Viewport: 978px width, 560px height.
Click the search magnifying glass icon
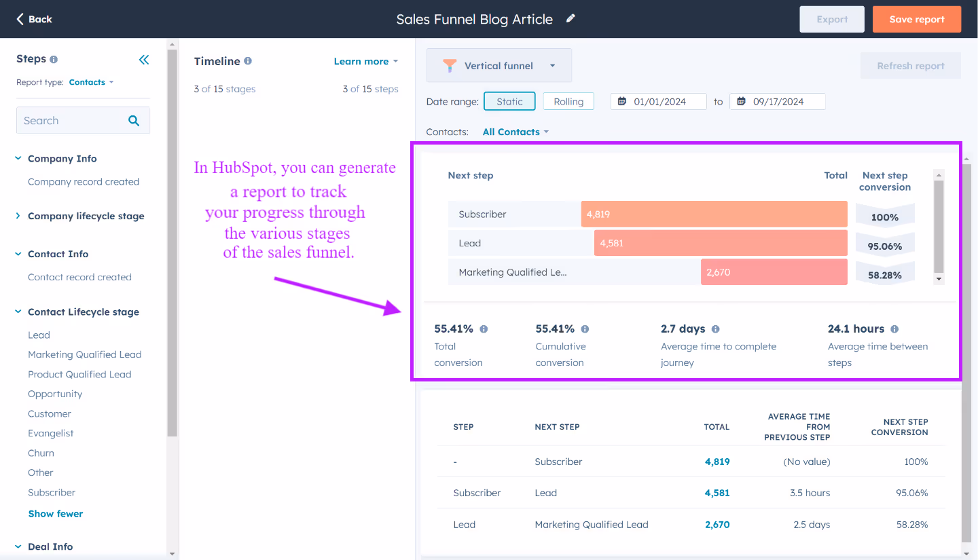point(133,120)
